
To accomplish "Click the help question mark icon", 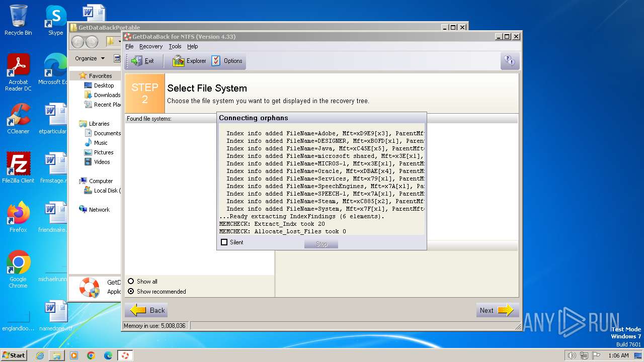I will (x=510, y=61).
